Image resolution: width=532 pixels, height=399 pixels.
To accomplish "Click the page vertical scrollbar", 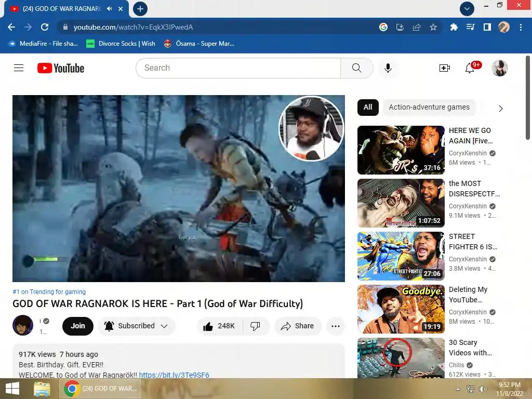I will coord(528,98).
